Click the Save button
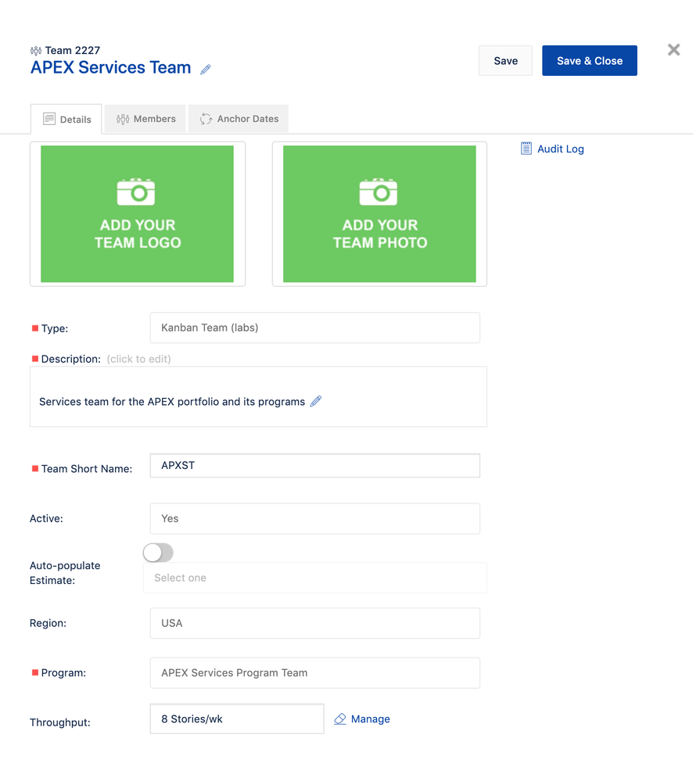700x781 pixels. pos(505,61)
